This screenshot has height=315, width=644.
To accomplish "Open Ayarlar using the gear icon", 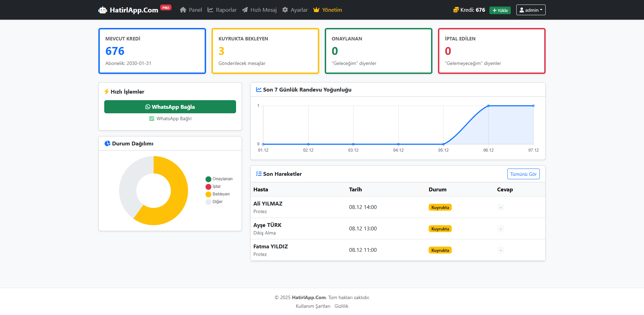I will 284,10.
